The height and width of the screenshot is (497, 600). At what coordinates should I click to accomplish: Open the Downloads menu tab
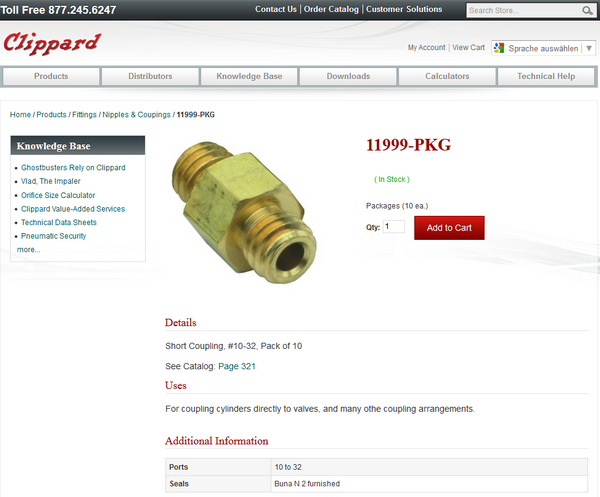[348, 76]
